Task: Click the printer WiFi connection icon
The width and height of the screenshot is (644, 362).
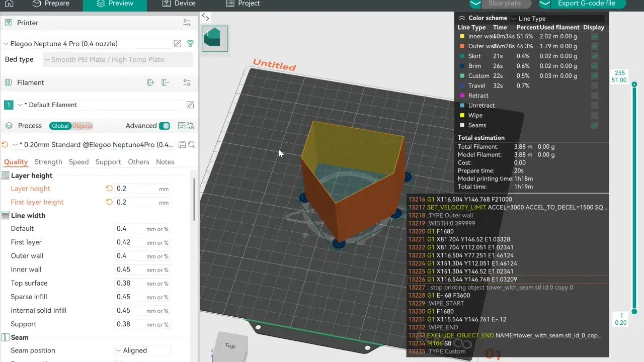Action: click(x=190, y=44)
